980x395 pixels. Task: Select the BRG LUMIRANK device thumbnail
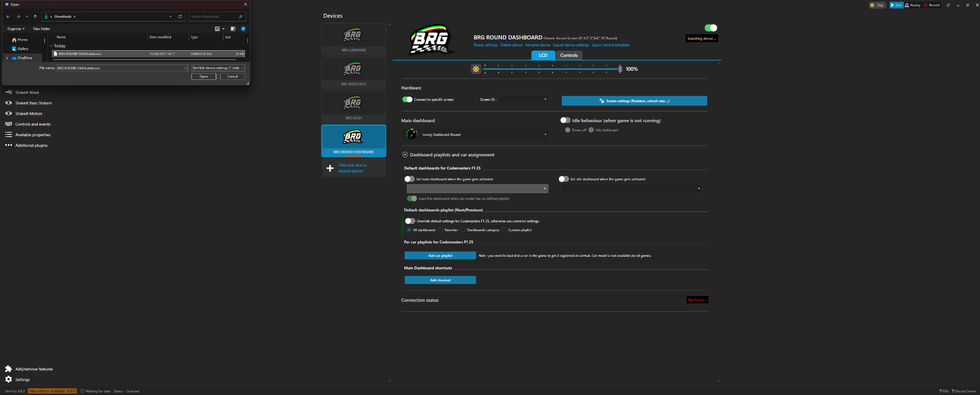tap(354, 38)
